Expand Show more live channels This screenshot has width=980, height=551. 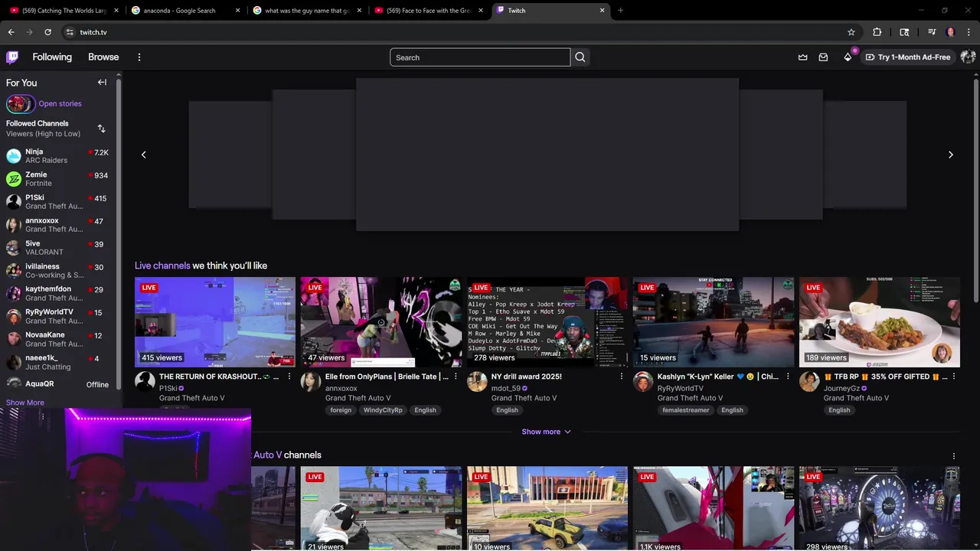coord(546,432)
